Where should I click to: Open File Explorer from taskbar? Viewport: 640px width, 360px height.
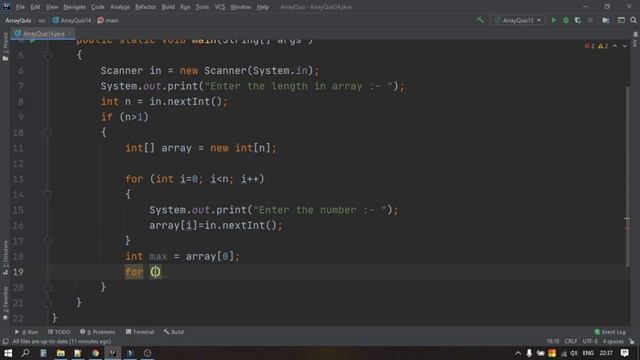60,353
